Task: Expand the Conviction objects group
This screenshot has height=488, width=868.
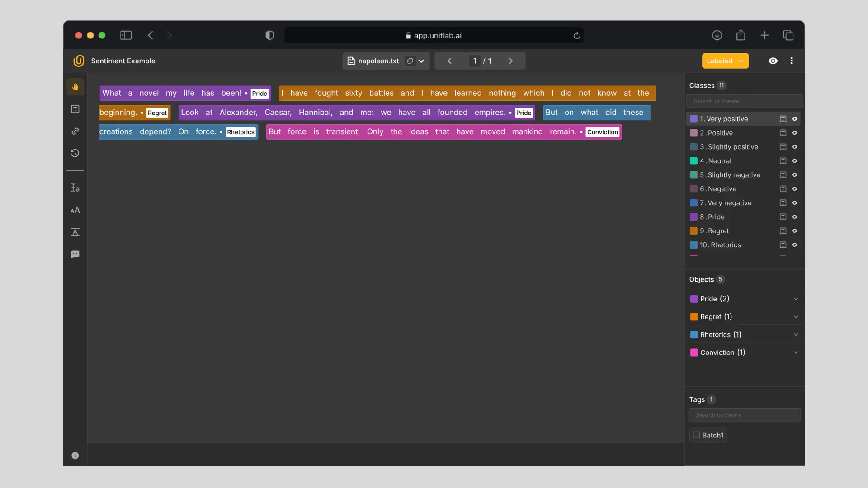Action: tap(796, 352)
